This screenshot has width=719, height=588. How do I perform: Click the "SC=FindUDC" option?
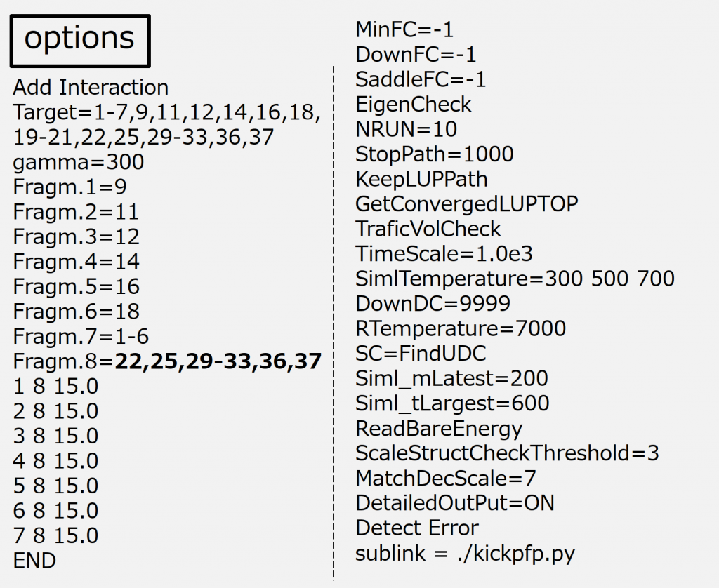click(x=421, y=353)
